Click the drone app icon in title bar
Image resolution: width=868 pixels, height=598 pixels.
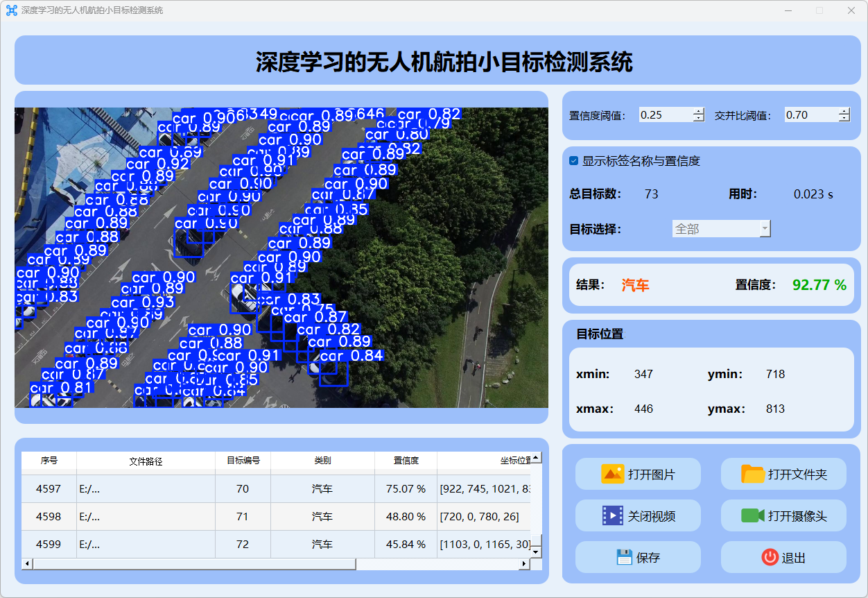11,10
